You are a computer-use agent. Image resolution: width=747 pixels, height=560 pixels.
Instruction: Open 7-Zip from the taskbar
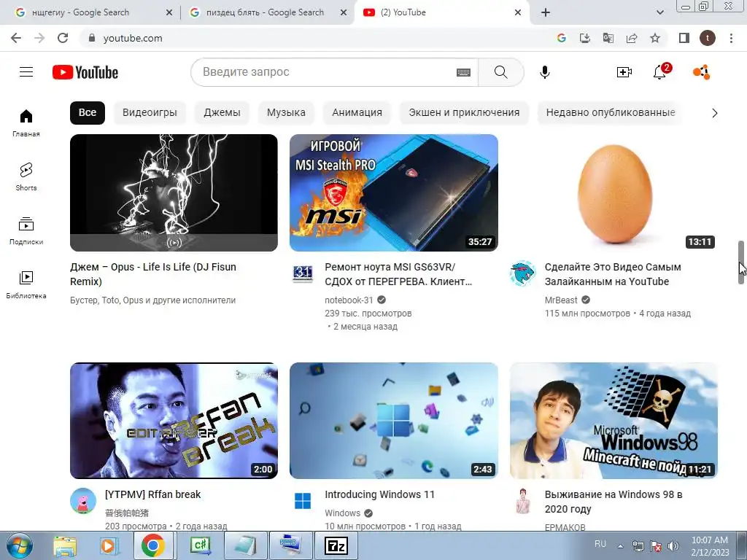[x=336, y=545]
